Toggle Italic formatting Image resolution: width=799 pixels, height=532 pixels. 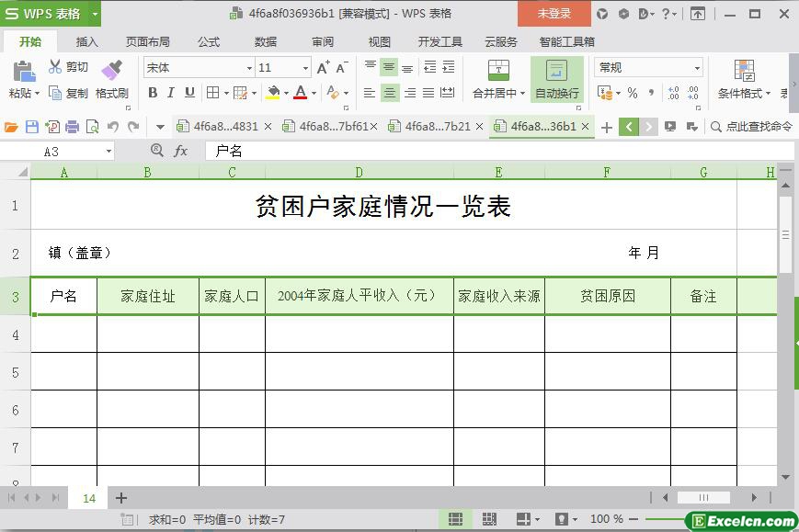point(171,93)
